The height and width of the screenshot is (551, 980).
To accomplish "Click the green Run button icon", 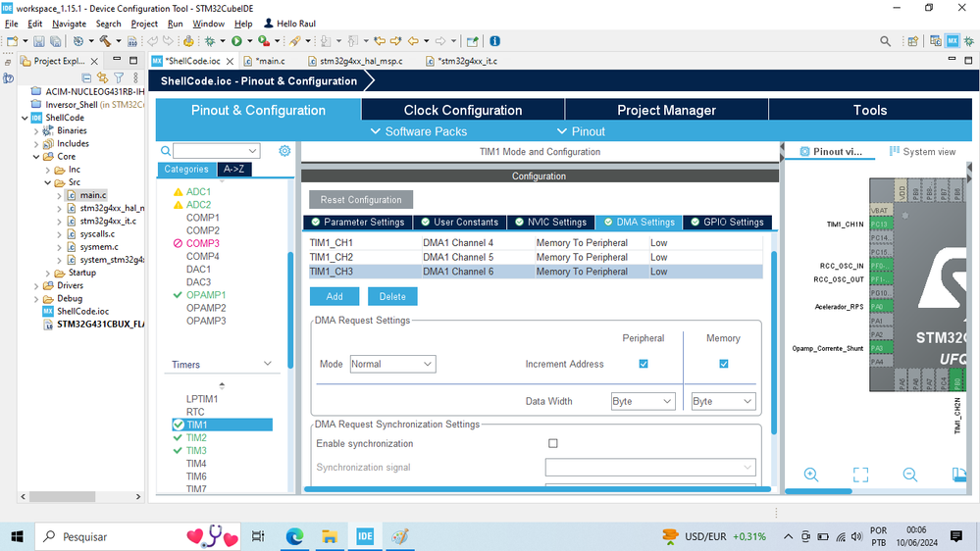I will pyautogui.click(x=236, y=41).
